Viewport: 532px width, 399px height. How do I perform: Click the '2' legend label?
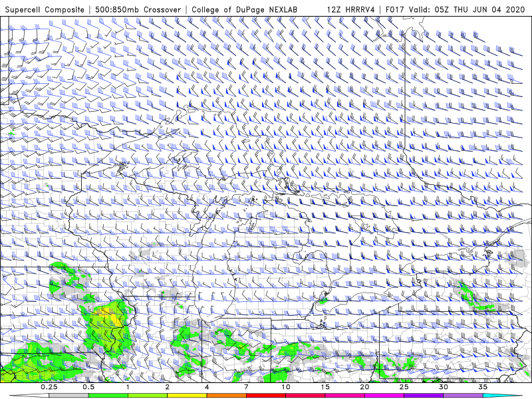168,387
